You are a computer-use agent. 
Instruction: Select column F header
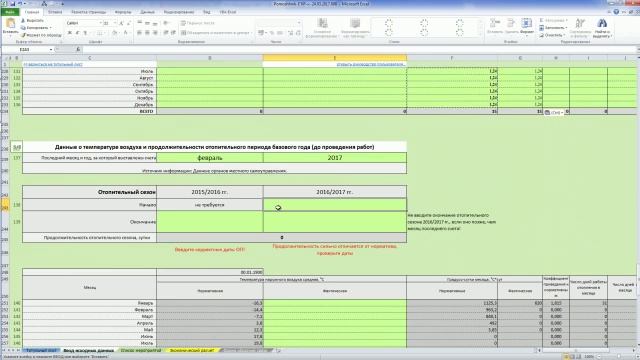tap(452, 58)
